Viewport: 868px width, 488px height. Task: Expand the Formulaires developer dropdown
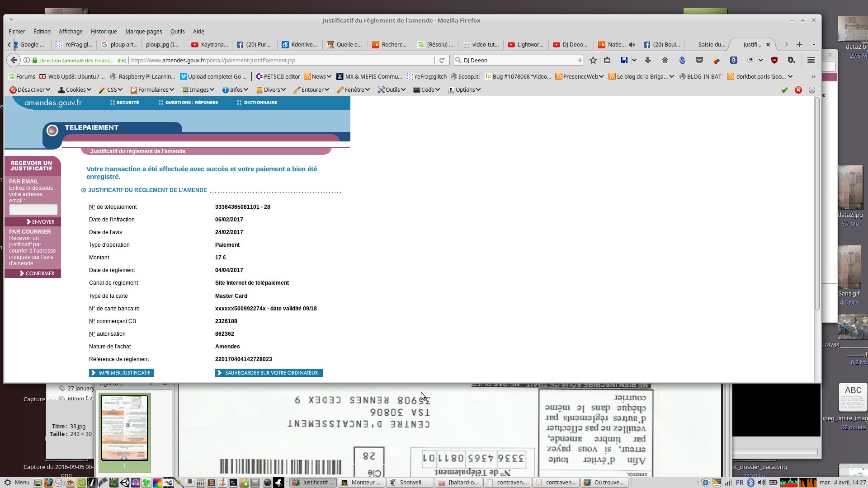coord(152,90)
